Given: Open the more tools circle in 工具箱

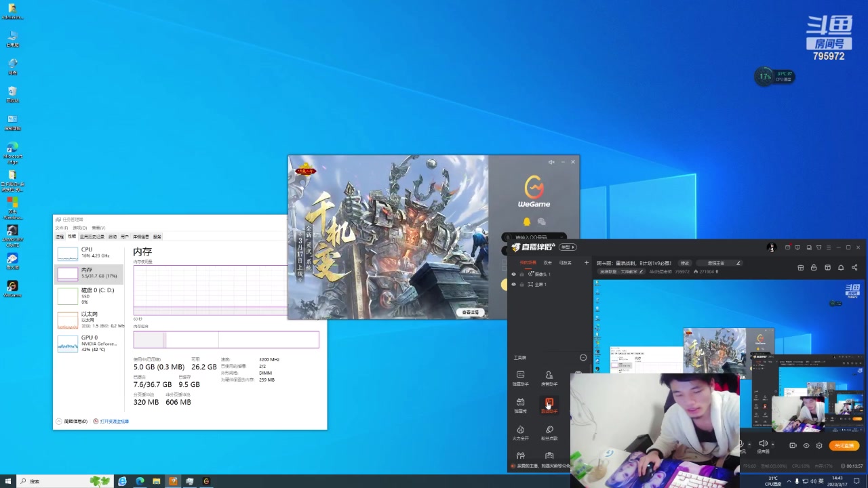Looking at the screenshot, I should point(583,357).
